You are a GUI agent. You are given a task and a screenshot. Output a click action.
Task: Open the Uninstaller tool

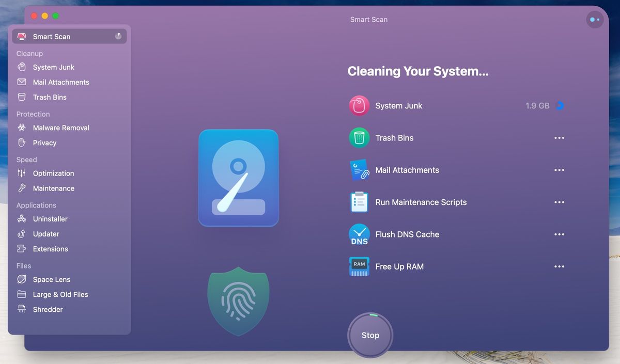(50, 218)
